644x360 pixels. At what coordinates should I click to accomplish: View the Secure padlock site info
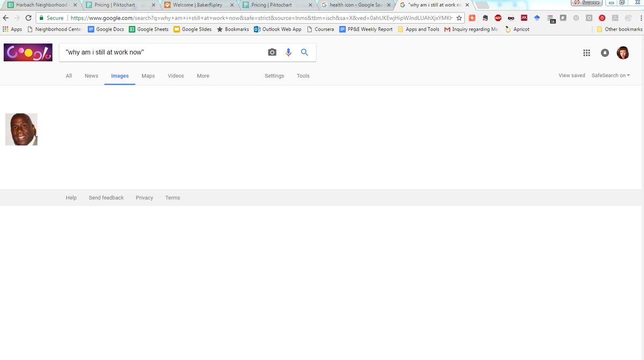coord(52,18)
